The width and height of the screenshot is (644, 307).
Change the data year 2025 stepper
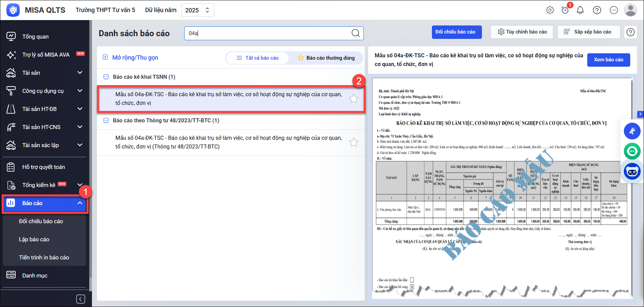click(x=207, y=10)
